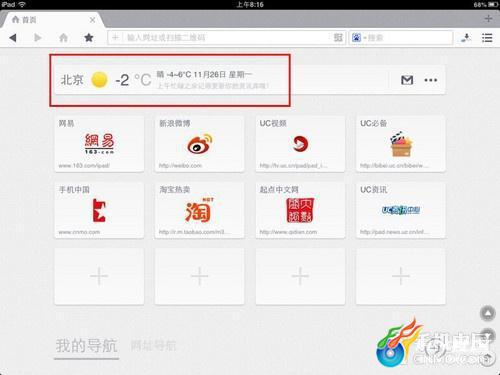Screen dimensions: 500x375
Task: Add site in the empty tile under 起点中文网
Action: 300,276
